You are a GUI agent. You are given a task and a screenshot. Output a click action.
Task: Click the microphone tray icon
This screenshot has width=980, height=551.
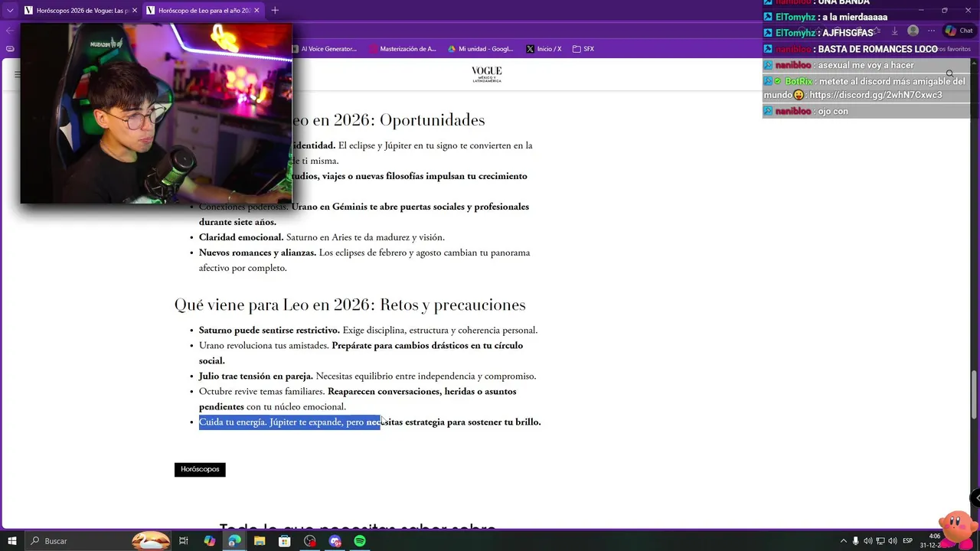pyautogui.click(x=855, y=541)
